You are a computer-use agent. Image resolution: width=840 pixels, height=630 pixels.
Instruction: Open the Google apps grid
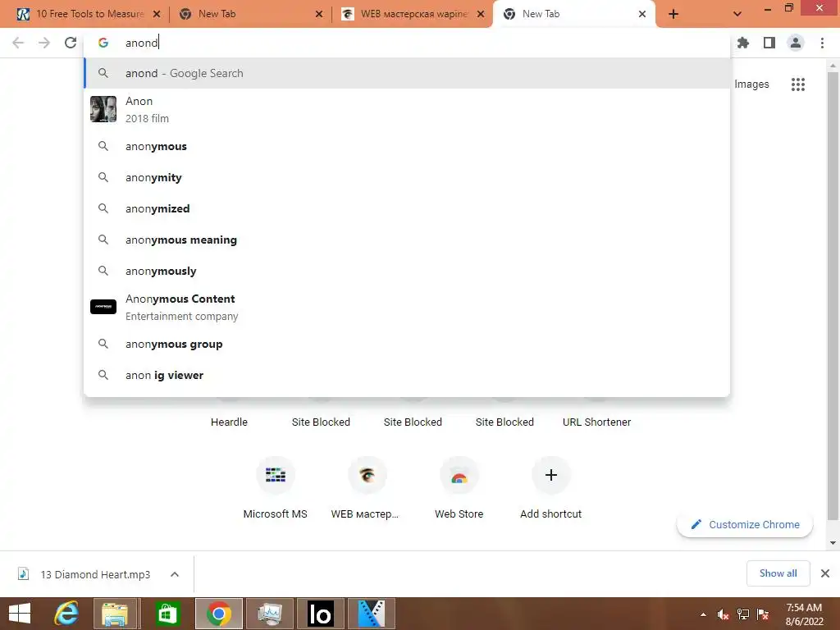point(797,84)
